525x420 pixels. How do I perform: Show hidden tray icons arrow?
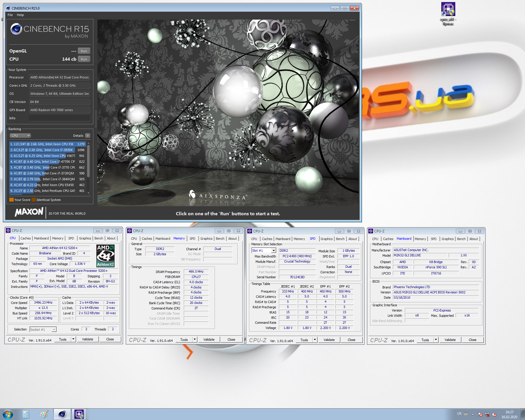coord(473,414)
